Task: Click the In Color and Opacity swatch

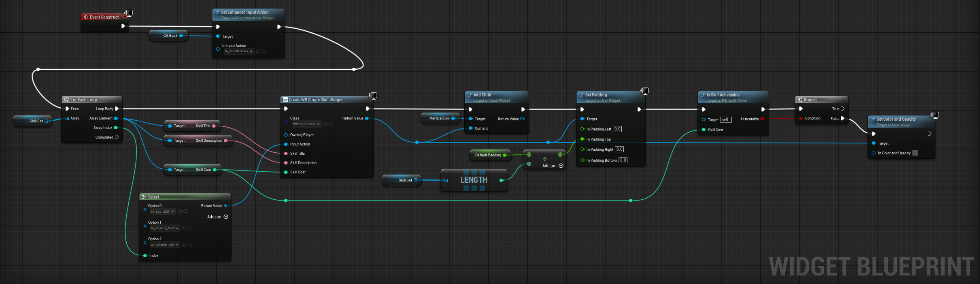Action: pos(915,153)
